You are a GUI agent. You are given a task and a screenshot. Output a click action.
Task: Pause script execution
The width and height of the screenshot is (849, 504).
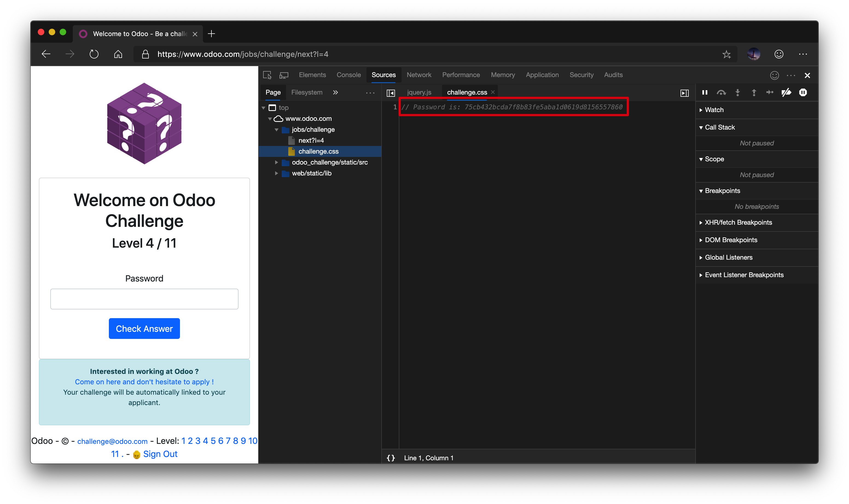tap(705, 92)
